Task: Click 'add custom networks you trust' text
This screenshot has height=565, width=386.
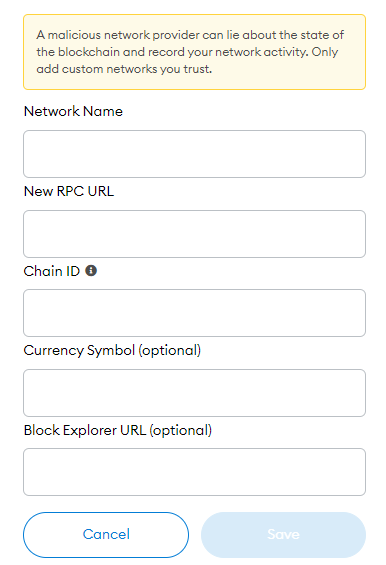Action: point(123,69)
